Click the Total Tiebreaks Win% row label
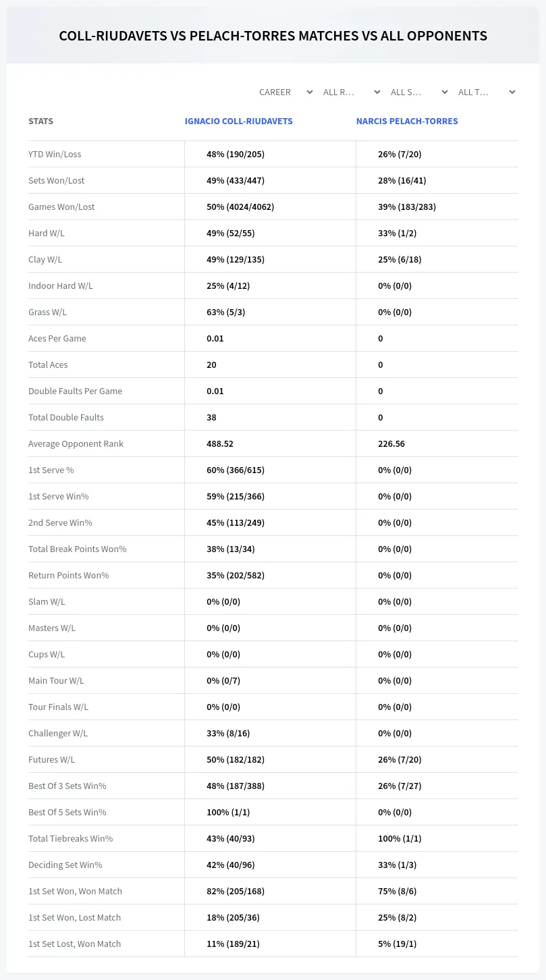546x980 pixels. 70,838
